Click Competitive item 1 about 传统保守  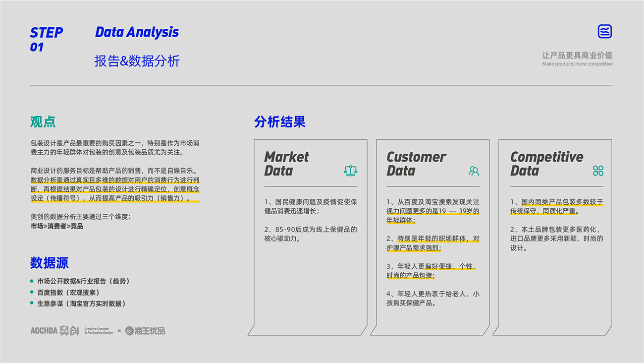point(557,206)
